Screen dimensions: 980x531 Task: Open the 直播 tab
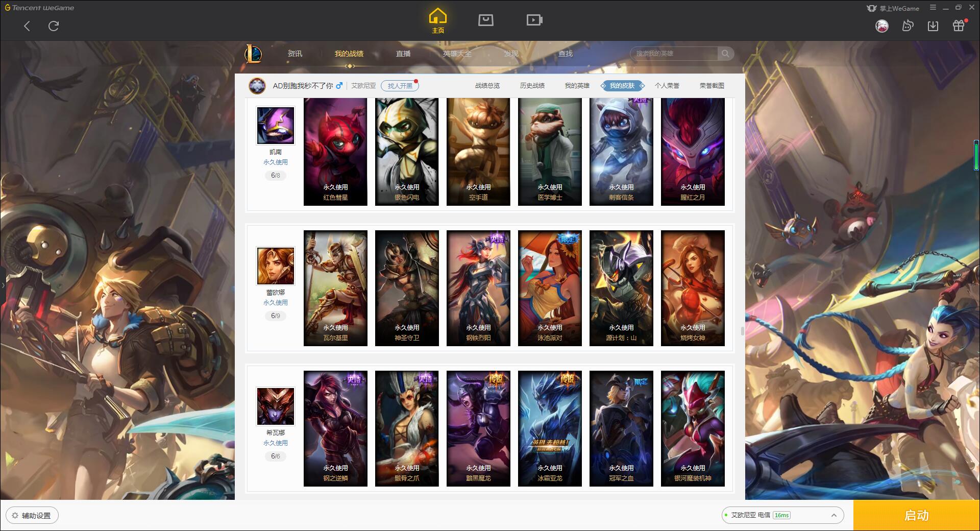pos(403,54)
